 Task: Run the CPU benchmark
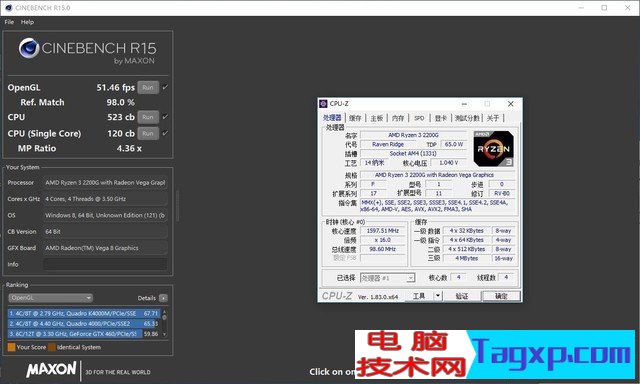tap(148, 117)
